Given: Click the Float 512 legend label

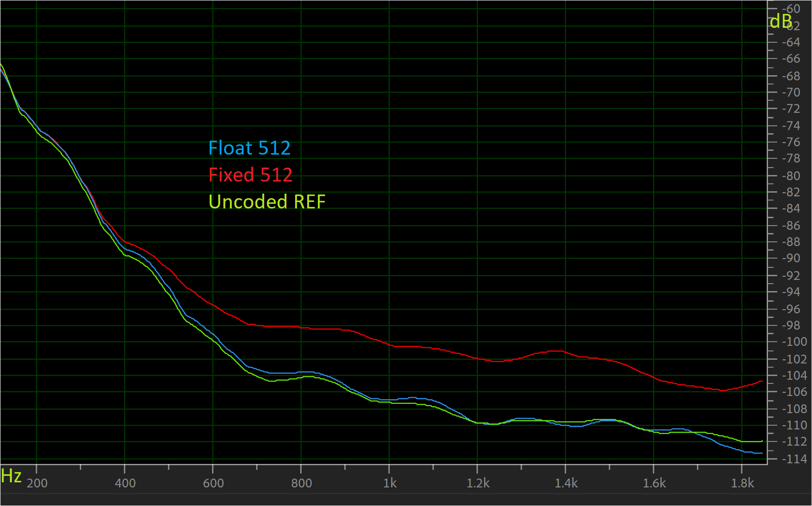Looking at the screenshot, I should point(249,148).
